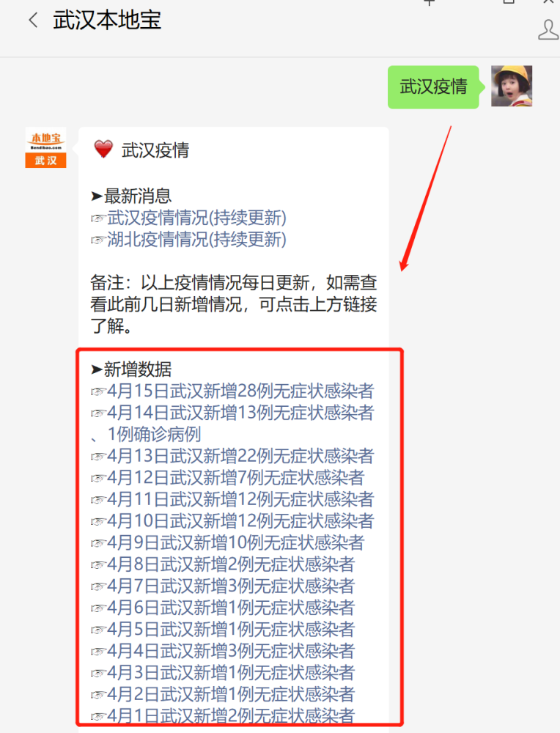Open the 4月7日 新增3例 link

(x=231, y=585)
